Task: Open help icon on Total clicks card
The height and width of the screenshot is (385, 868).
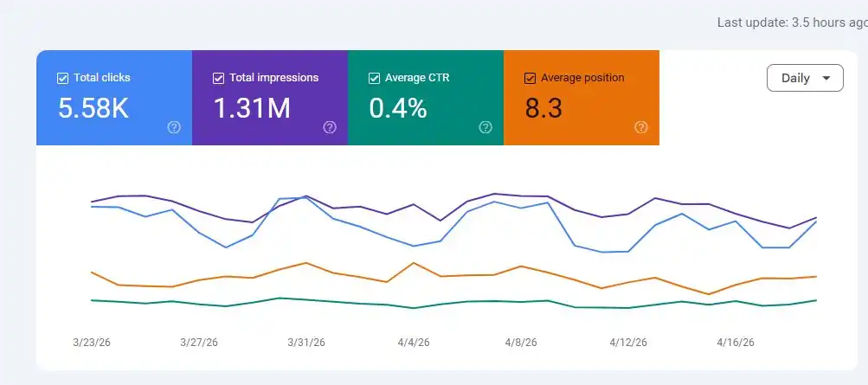Action: click(174, 128)
